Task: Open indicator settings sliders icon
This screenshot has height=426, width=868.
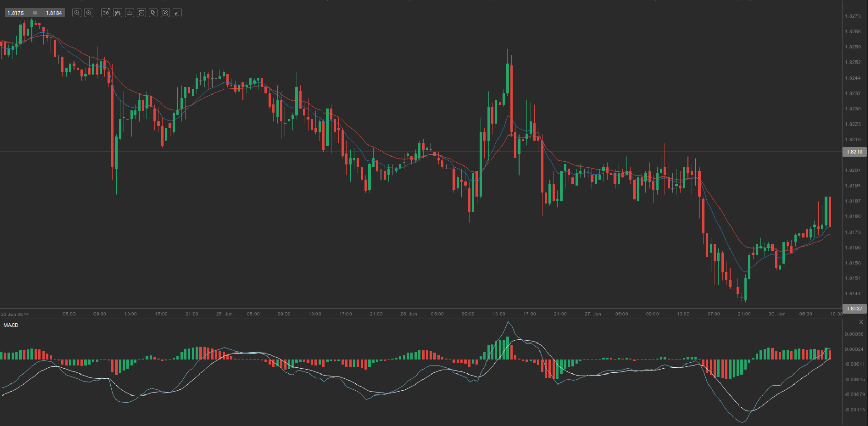Action: (130, 13)
